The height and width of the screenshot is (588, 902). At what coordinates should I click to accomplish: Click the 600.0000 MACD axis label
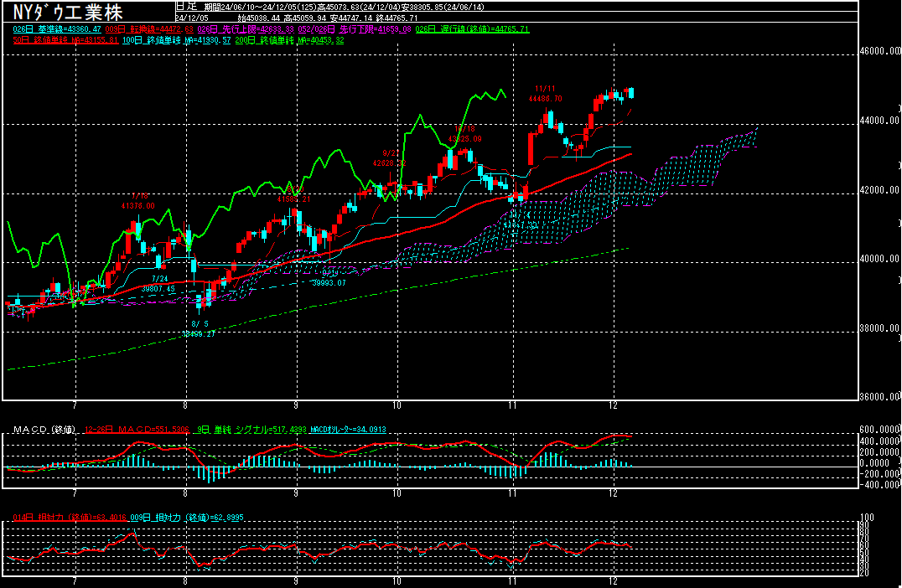tap(880, 430)
